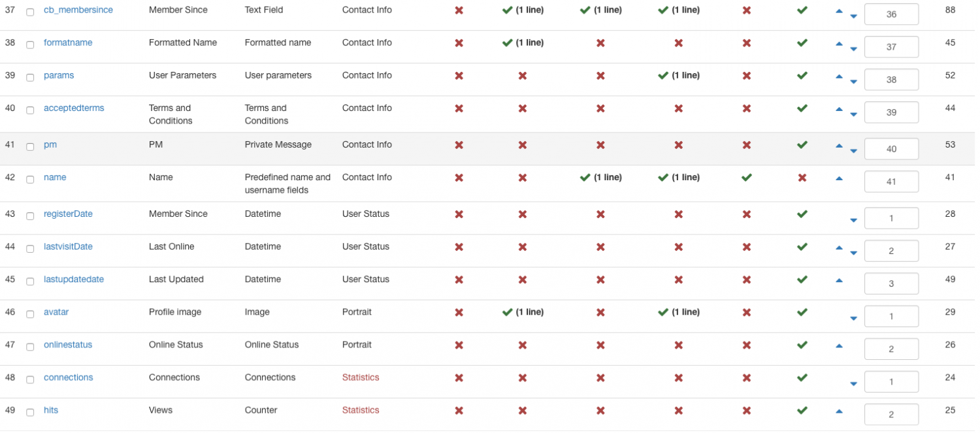Open the avatar field link

[56, 312]
